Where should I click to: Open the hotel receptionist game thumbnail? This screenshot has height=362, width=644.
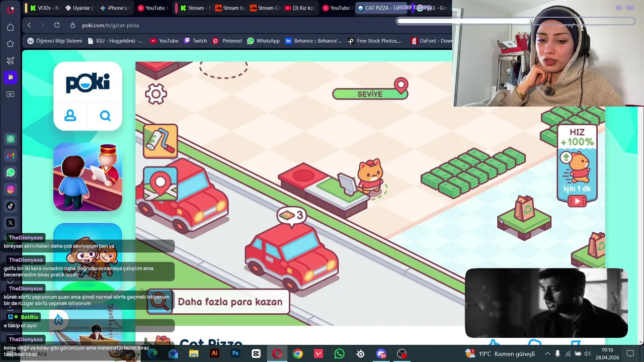[88, 176]
